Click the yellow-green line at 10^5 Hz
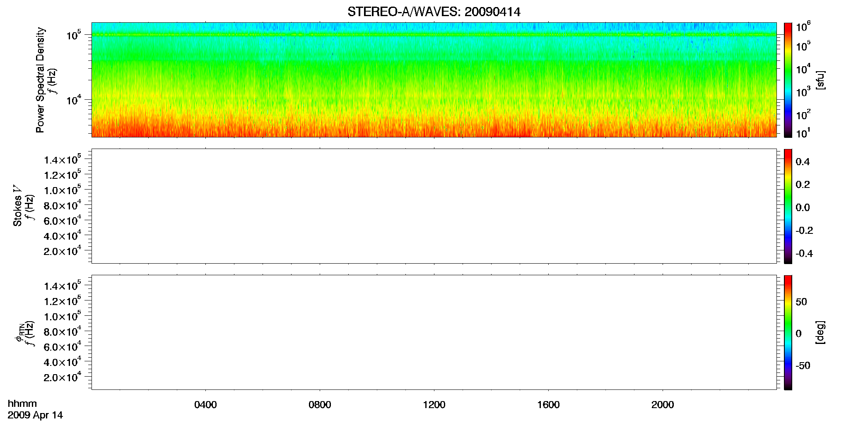The image size is (868, 447). [434, 35]
